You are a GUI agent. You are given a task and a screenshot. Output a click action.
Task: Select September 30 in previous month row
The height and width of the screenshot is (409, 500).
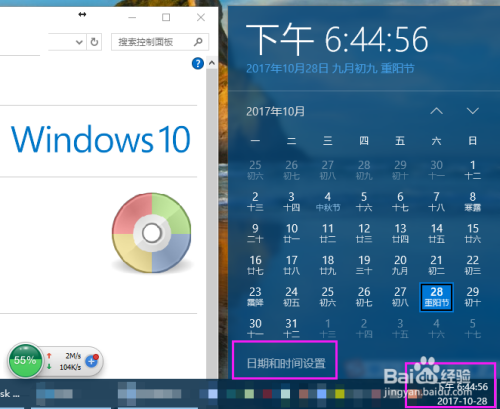436,170
